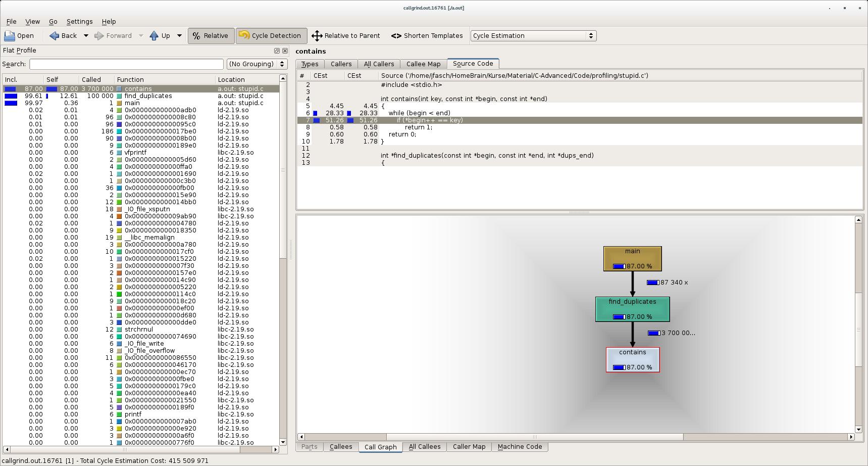Open the No Grouping dropdown

click(257, 64)
